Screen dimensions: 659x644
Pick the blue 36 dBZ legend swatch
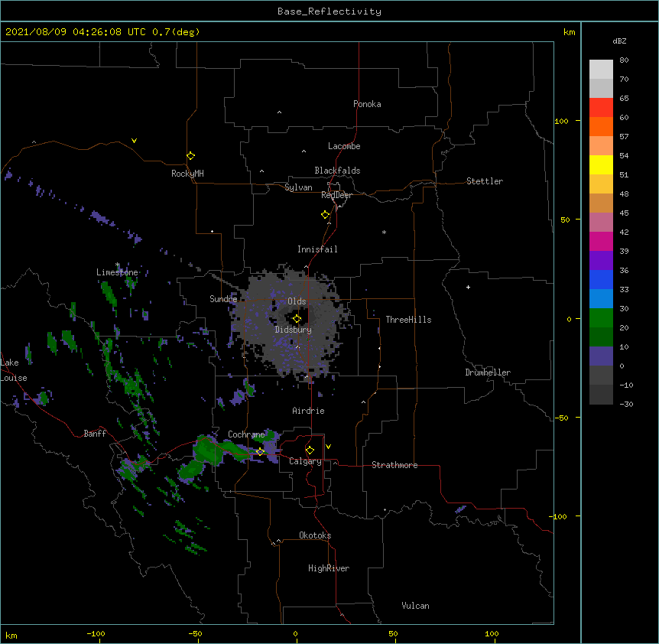pyautogui.click(x=601, y=279)
